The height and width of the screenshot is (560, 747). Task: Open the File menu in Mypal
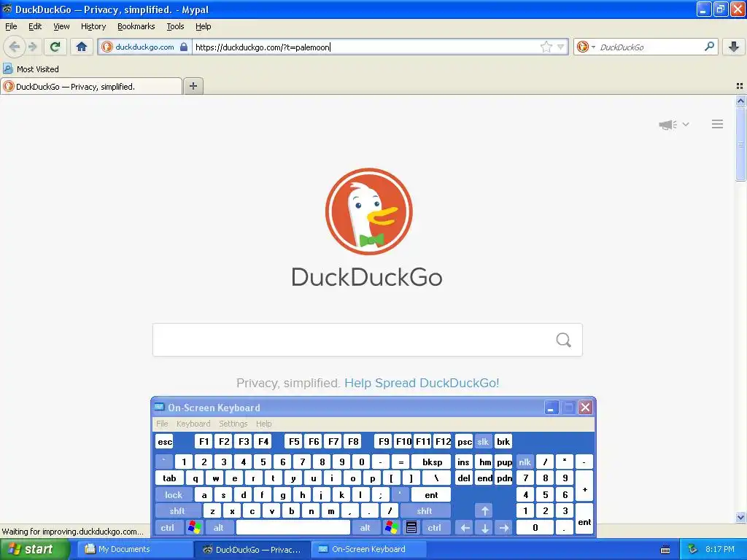point(11,26)
